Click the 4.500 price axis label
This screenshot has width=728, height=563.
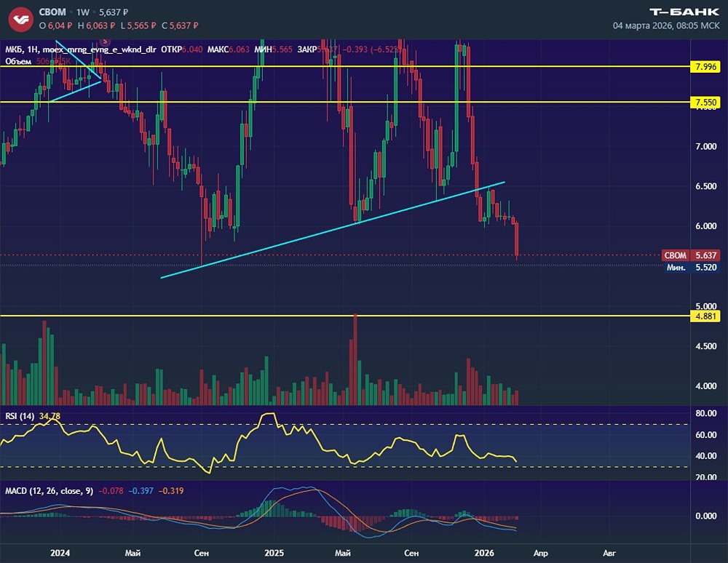(705, 346)
